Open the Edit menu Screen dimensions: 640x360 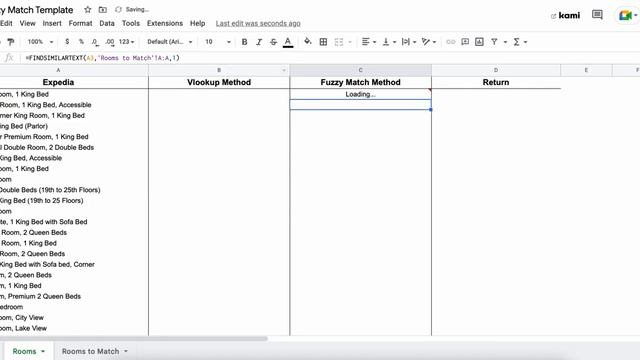tap(6, 23)
